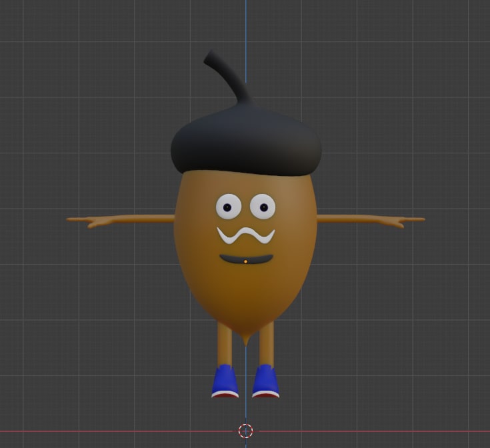Select the blue shoe on the left
The height and width of the screenshot is (448, 490).
[x=225, y=381]
